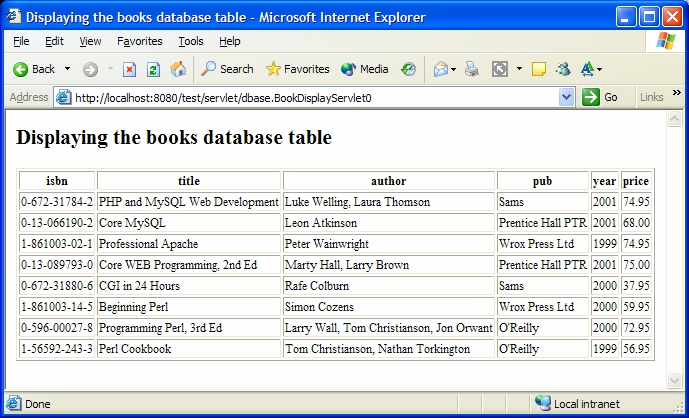This screenshot has width=689, height=418.
Task: Select the Simon Cozens author cell
Action: 389,307
